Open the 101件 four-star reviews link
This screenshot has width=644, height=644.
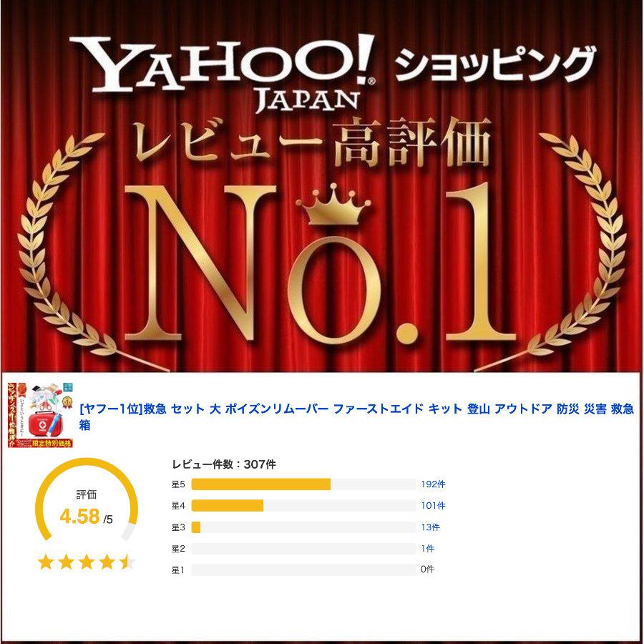(433, 506)
